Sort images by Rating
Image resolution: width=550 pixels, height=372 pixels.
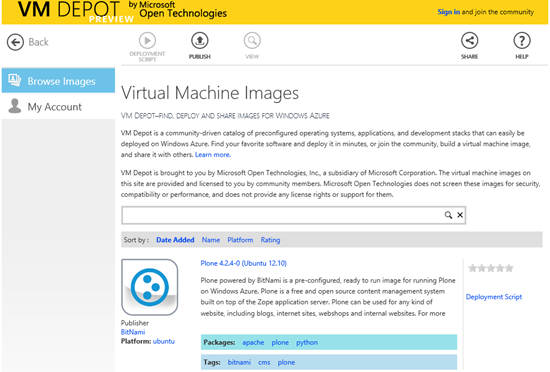(x=270, y=240)
